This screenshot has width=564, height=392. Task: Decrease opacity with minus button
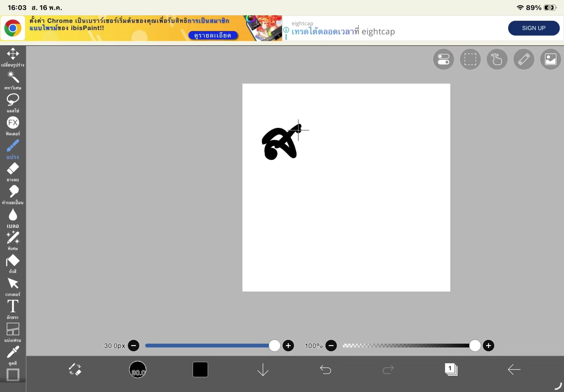point(331,346)
